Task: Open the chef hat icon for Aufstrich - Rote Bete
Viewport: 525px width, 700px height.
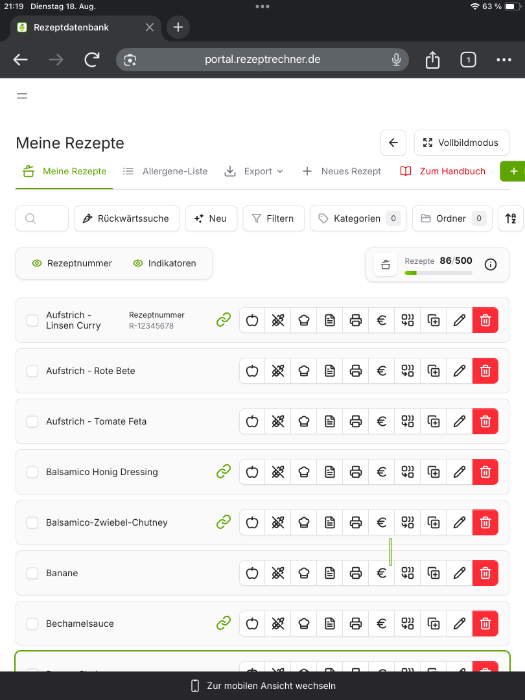Action: pos(304,371)
